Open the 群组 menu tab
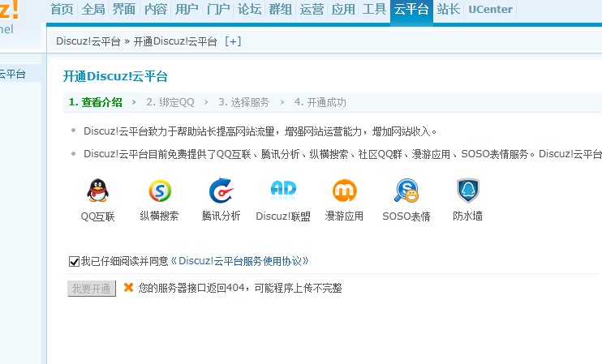 click(280, 9)
